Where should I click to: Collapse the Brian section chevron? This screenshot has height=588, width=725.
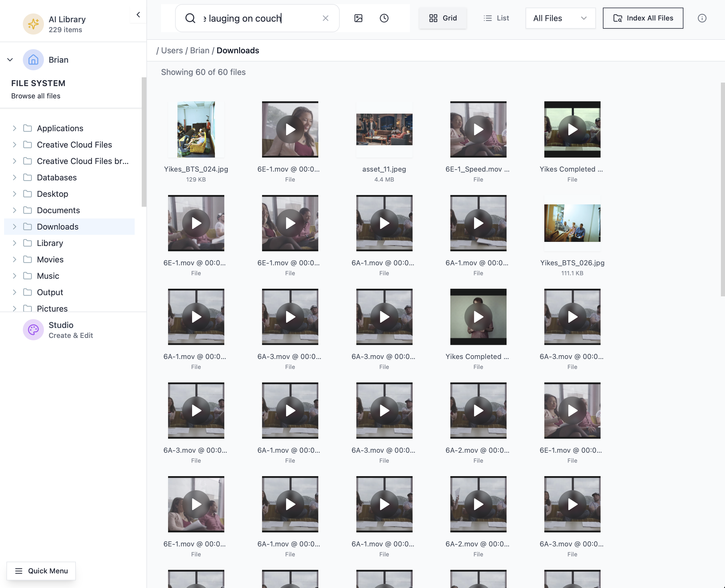[10, 60]
